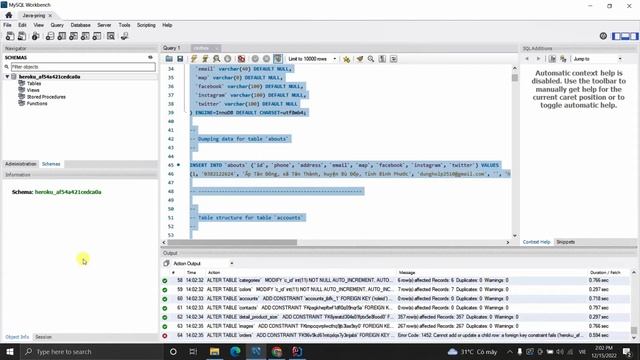Click the reconnect to DBMS icon
640x360 pixels.
124,36
